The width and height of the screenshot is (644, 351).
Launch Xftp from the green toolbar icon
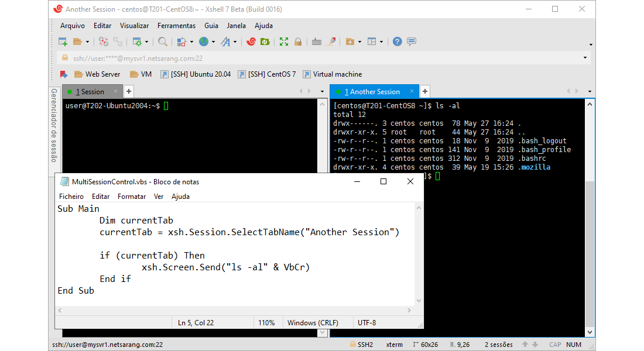265,42
